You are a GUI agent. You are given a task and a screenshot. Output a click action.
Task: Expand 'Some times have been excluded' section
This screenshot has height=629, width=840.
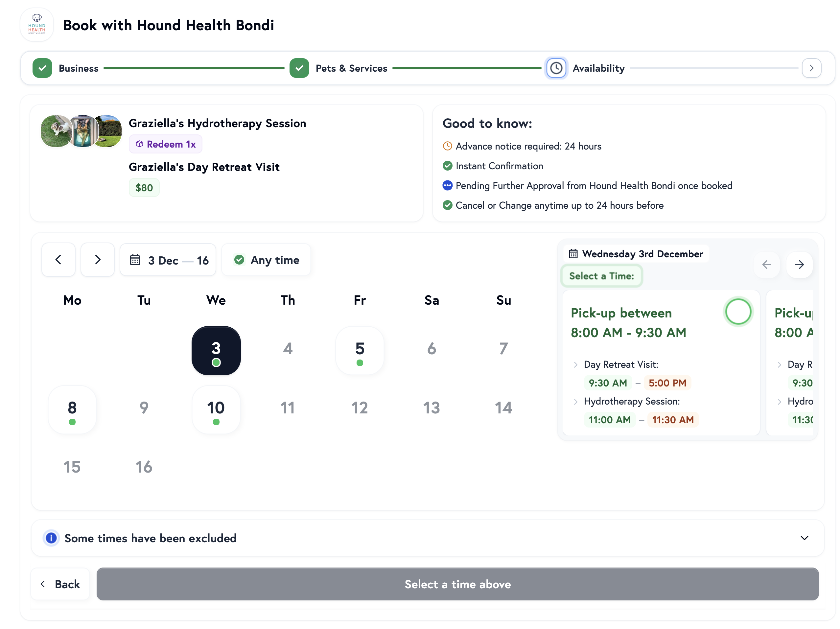[804, 538]
